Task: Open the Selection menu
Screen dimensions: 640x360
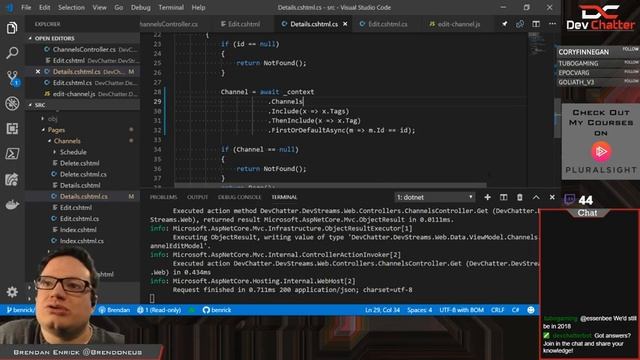Action: click(71, 7)
